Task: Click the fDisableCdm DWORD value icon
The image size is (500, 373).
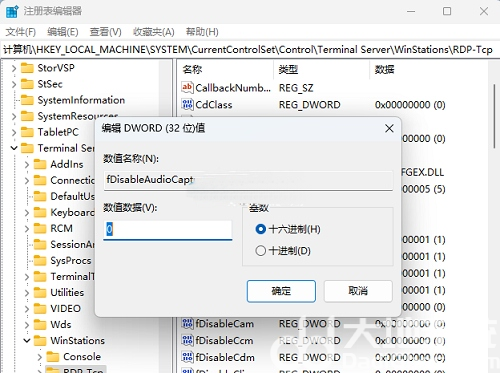Action: tap(187, 357)
